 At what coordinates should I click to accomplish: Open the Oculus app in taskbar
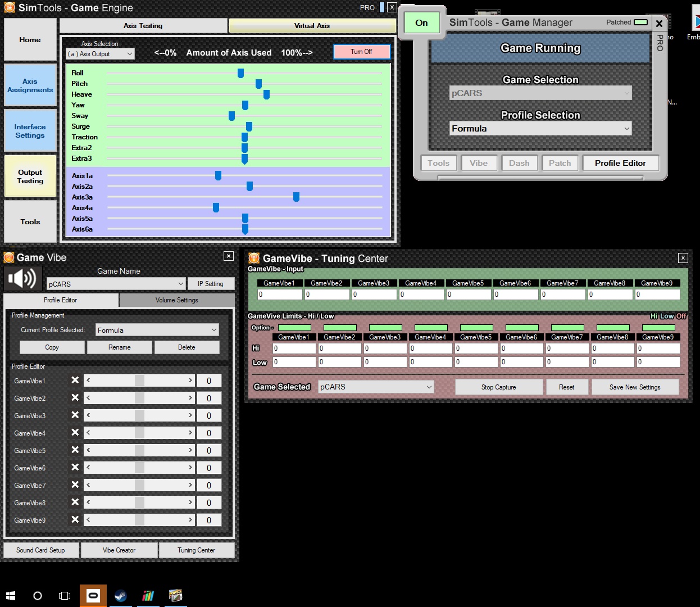click(93, 596)
